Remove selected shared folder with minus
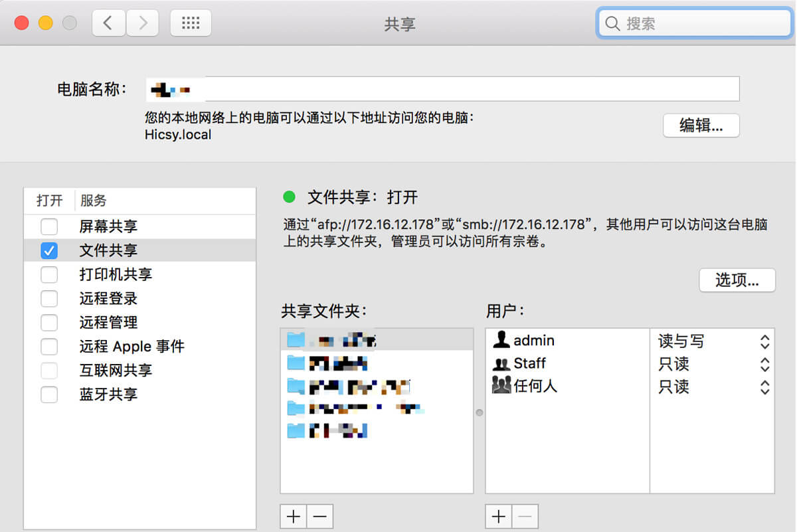 (319, 516)
